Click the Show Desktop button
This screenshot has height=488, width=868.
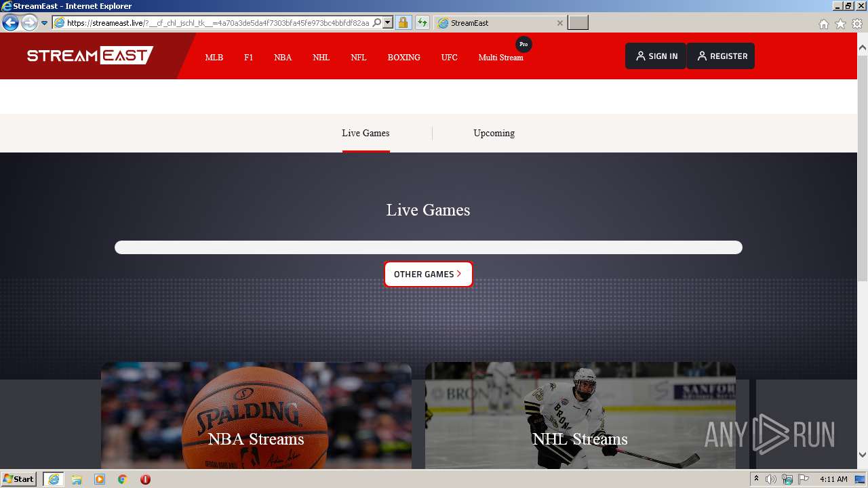(x=861, y=479)
